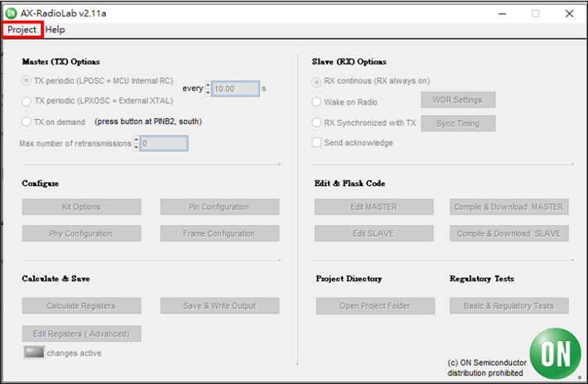Open Basic & Regulatory Tests
This screenshot has width=588, height=384.
508,305
